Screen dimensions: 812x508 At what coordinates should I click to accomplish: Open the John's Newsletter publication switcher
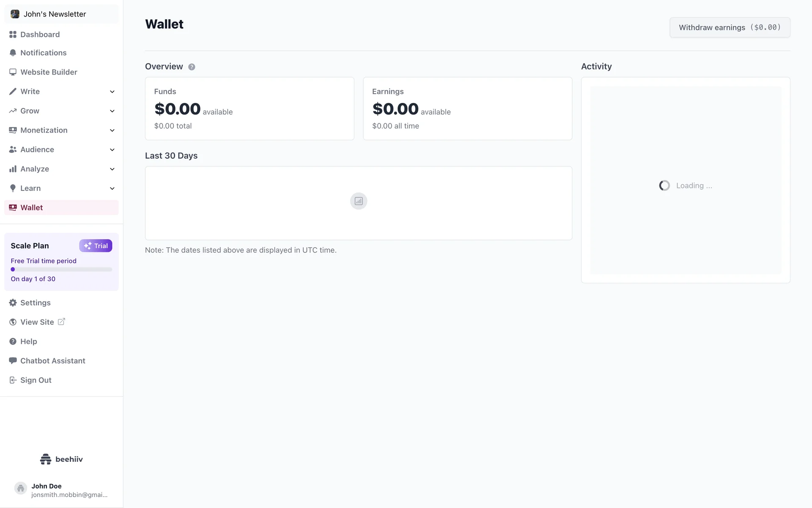(x=61, y=14)
